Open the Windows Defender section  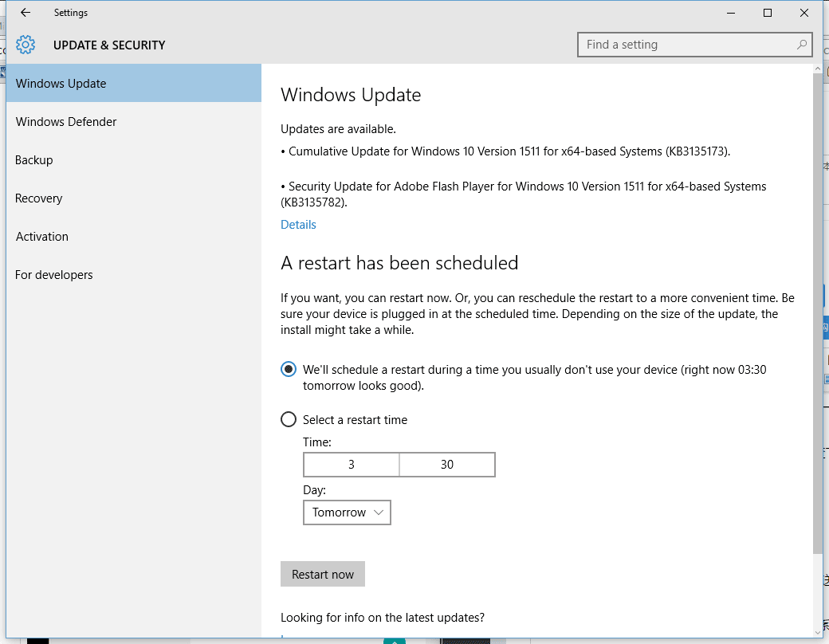click(66, 122)
